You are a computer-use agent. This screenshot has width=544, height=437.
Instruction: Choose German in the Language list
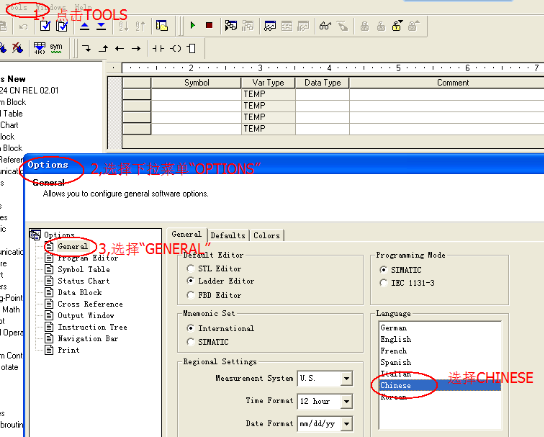[x=440, y=328]
